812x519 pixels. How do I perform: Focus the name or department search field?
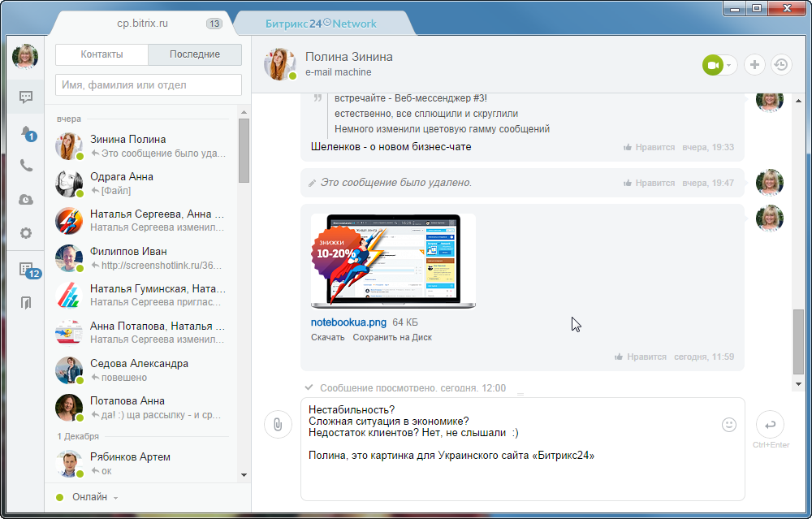tap(149, 85)
